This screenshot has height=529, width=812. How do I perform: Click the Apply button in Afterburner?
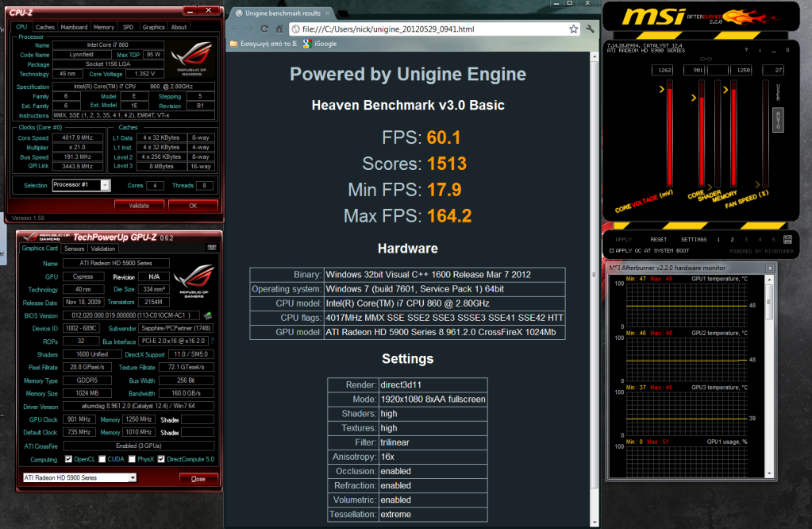(x=624, y=239)
